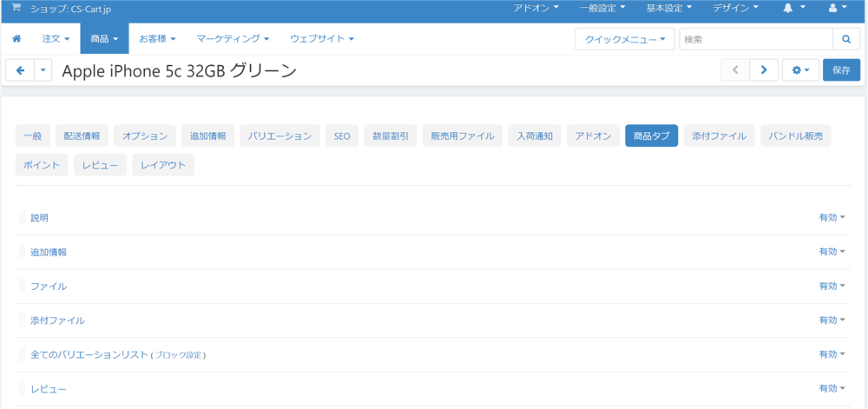Change 有効 status for 追加情報 row
The image size is (868, 409).
click(x=832, y=252)
